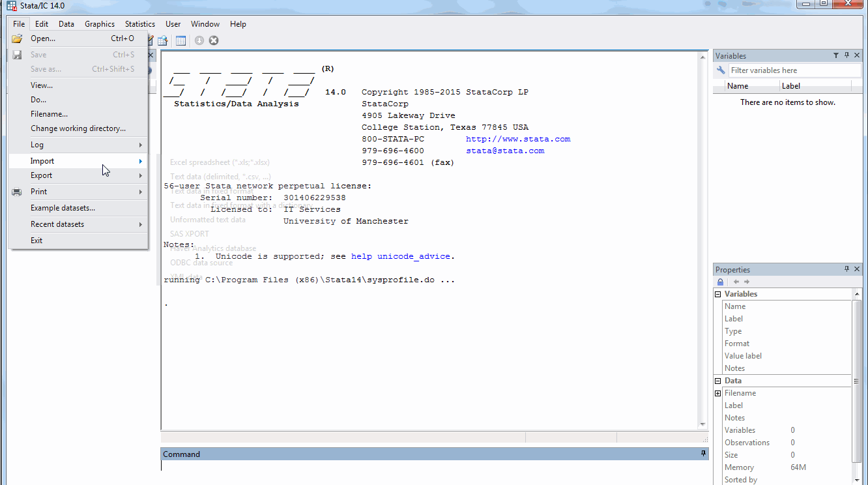Click the File menu header
868x485 pixels.
pyautogui.click(x=19, y=24)
